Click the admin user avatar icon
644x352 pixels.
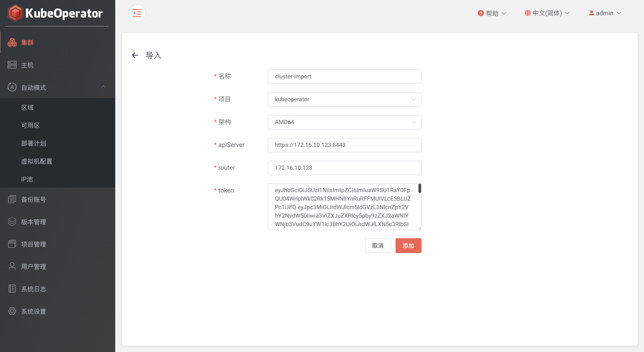591,13
